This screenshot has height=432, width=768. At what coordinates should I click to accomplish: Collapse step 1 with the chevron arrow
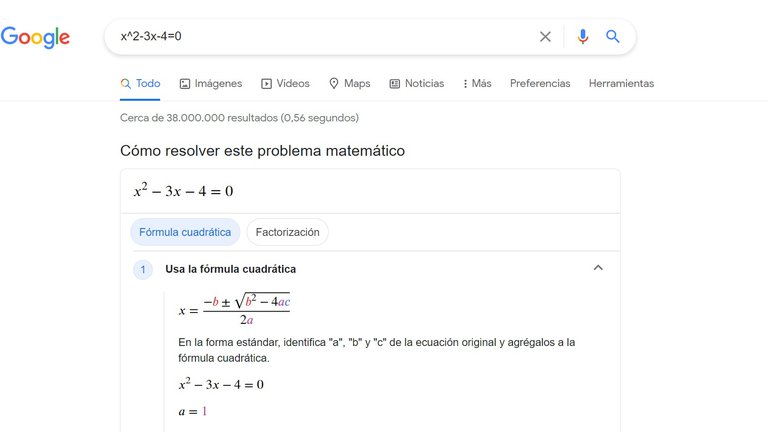pyautogui.click(x=598, y=268)
